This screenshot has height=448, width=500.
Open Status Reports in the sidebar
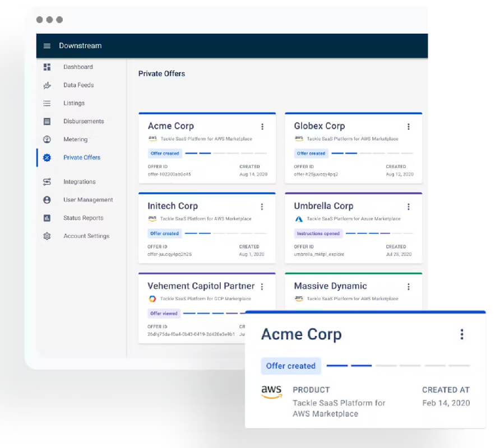[x=83, y=218]
